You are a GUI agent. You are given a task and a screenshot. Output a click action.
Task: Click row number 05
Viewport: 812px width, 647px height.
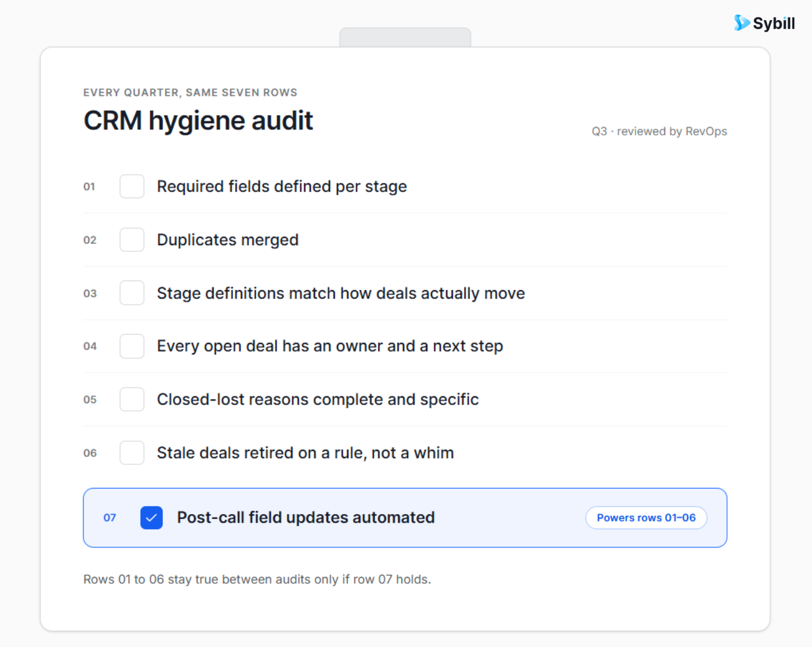(90, 399)
